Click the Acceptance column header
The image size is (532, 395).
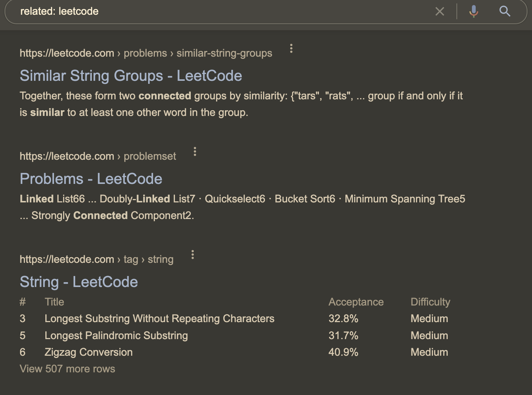tap(356, 302)
